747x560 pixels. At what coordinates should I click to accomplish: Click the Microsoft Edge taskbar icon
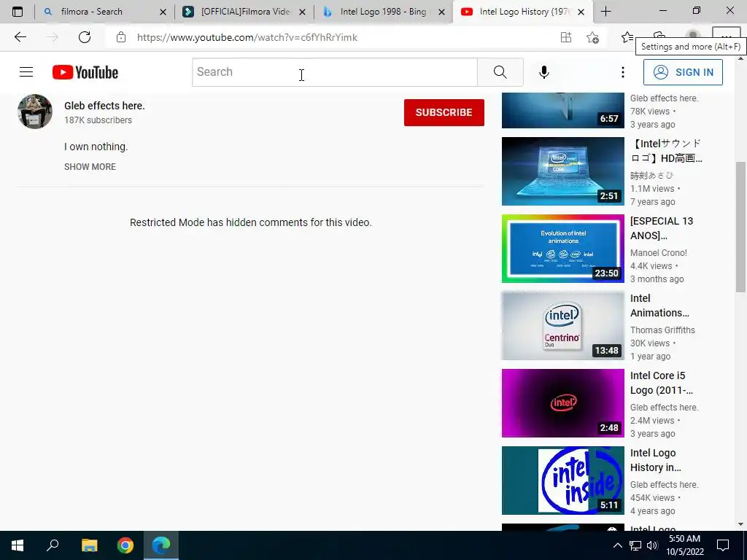pos(161,545)
